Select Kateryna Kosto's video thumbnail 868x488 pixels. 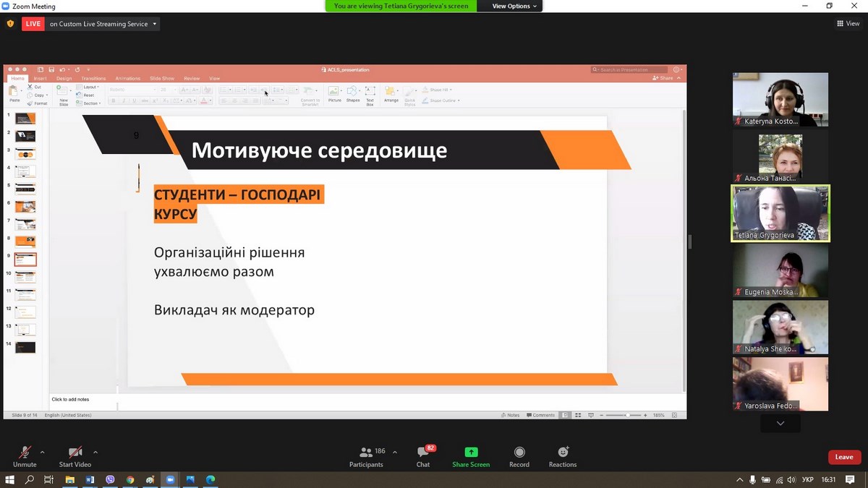pyautogui.click(x=780, y=100)
